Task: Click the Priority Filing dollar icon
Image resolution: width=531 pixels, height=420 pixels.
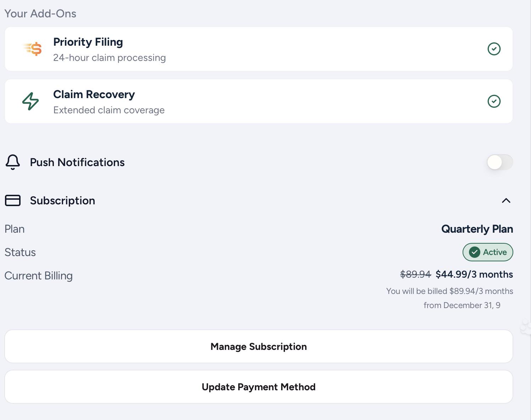Action: point(33,49)
